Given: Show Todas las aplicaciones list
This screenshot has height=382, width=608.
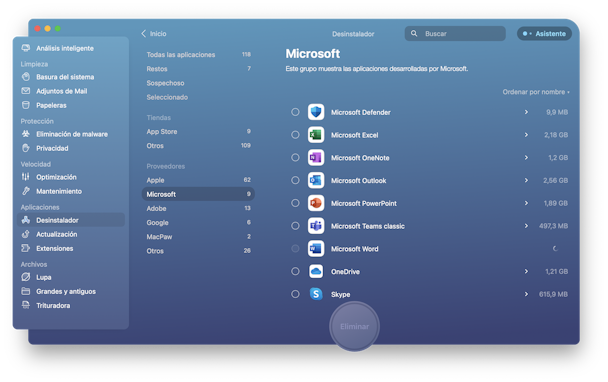Looking at the screenshot, I should click(x=198, y=55).
